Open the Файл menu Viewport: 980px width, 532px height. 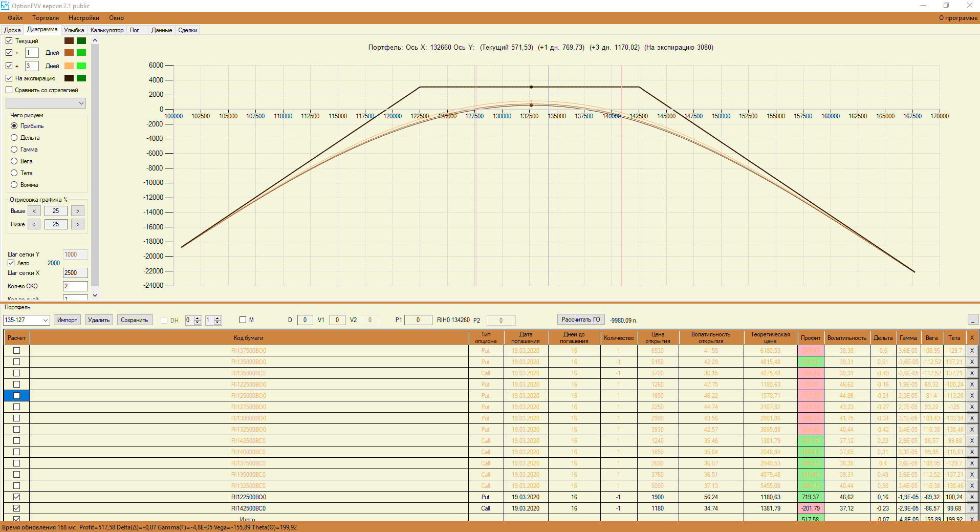[15, 18]
